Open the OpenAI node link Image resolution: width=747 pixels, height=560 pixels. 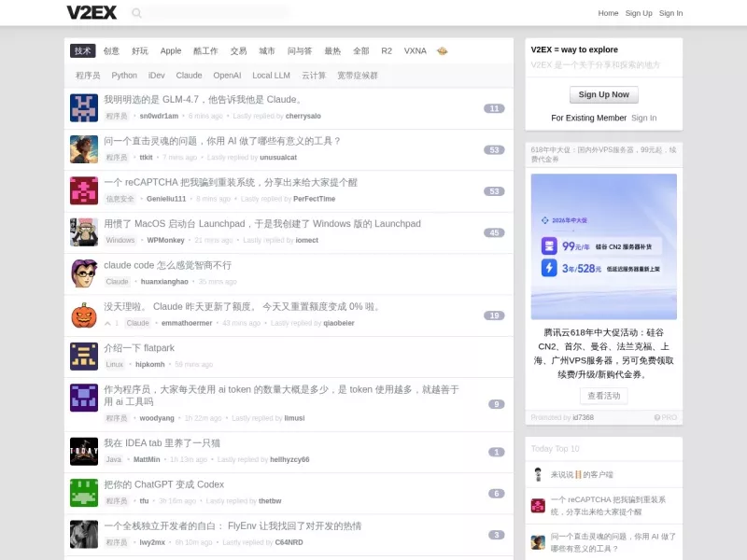pos(227,76)
